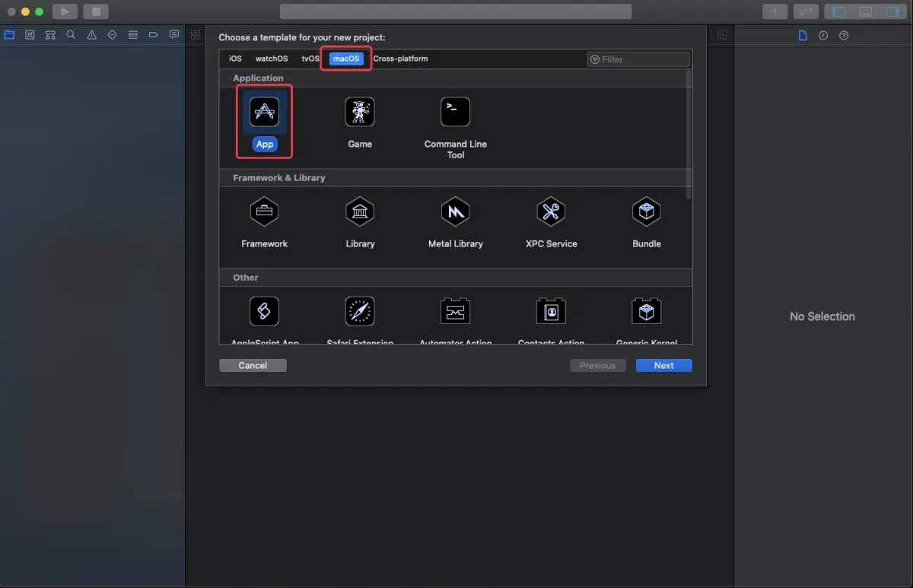Pick the XPC Service template
913x588 pixels.
coord(551,212)
